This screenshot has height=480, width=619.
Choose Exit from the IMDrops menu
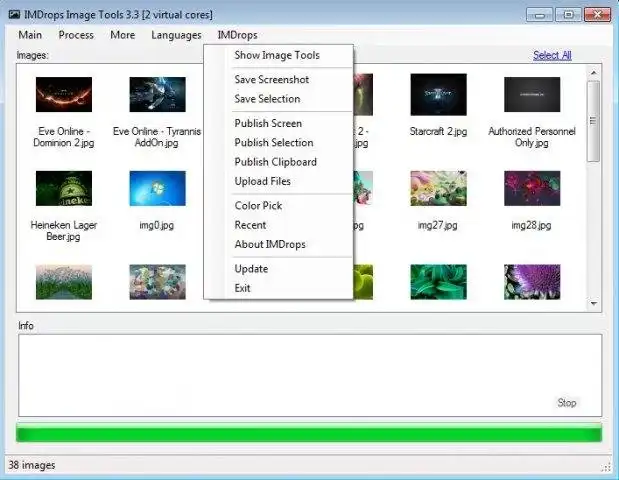point(242,288)
